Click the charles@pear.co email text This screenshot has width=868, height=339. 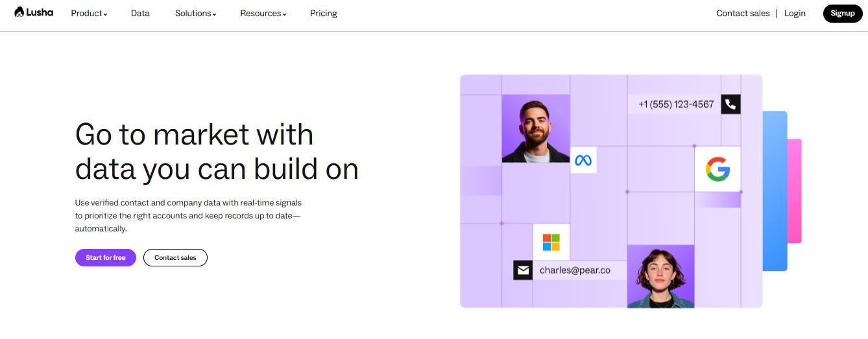(575, 270)
